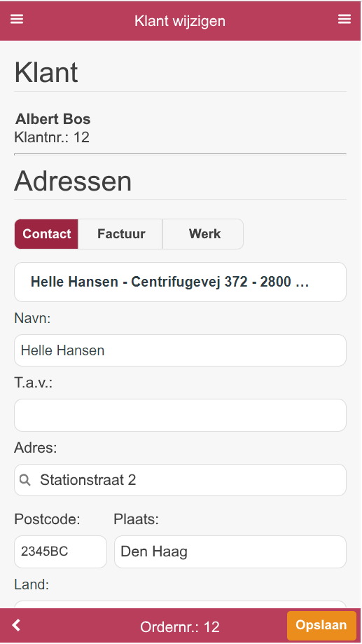Open the left hamburger menu
Image resolution: width=362 pixels, height=644 pixels.
tap(17, 19)
